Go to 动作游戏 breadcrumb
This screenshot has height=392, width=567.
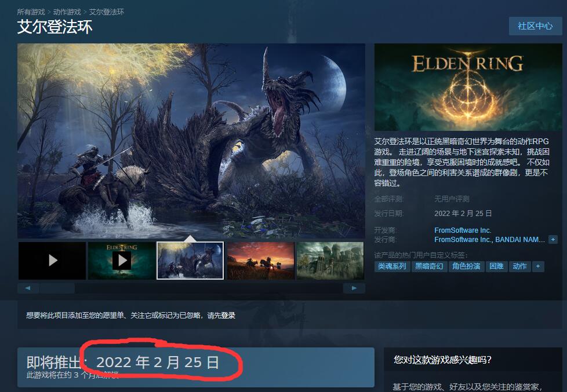tap(67, 12)
